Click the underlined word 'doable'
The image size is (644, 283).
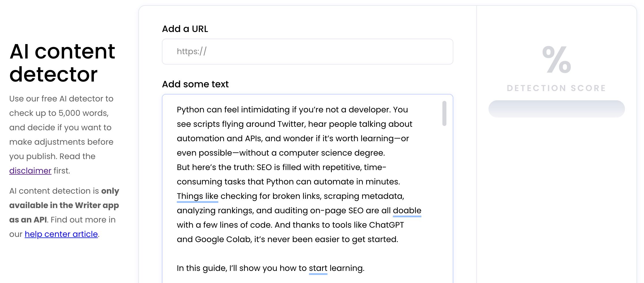407,210
